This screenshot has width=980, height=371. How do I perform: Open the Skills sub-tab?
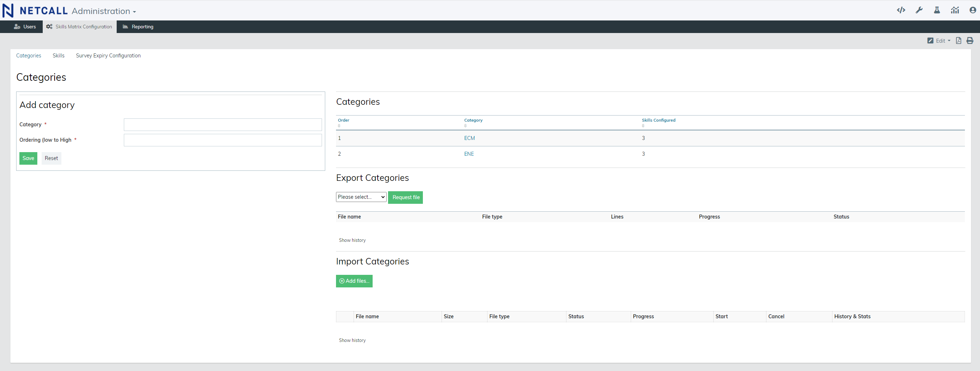coord(58,56)
